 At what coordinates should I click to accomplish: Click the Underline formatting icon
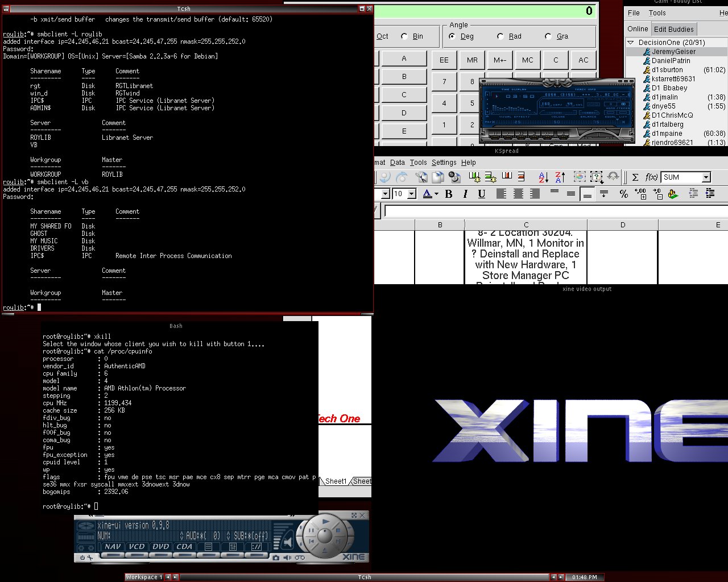pos(482,194)
